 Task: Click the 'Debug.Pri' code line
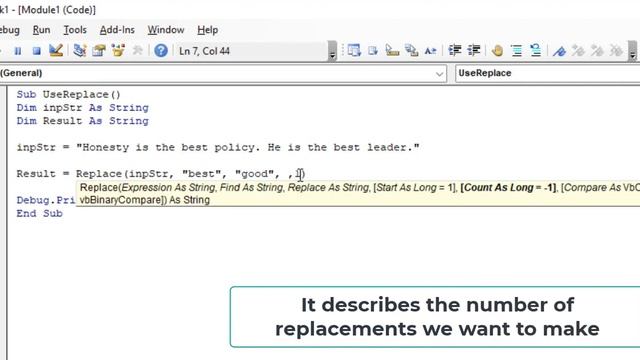[x=46, y=200]
